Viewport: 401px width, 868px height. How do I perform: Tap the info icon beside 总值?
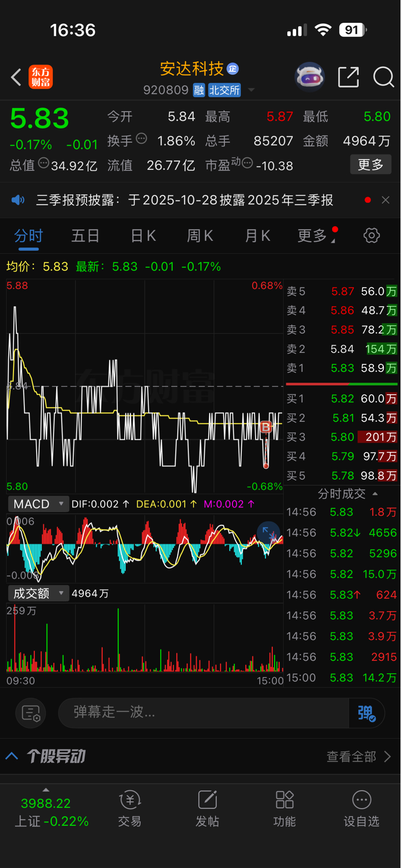[x=44, y=163]
